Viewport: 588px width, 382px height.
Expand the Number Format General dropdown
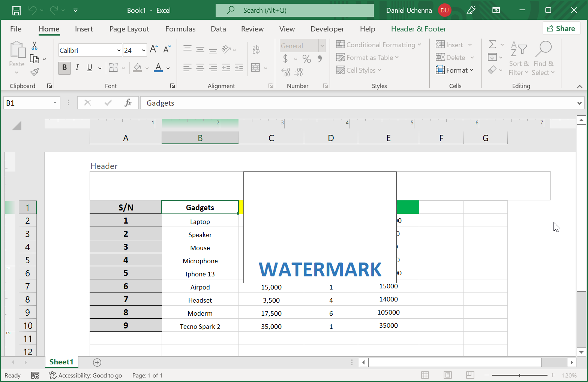pyautogui.click(x=322, y=46)
